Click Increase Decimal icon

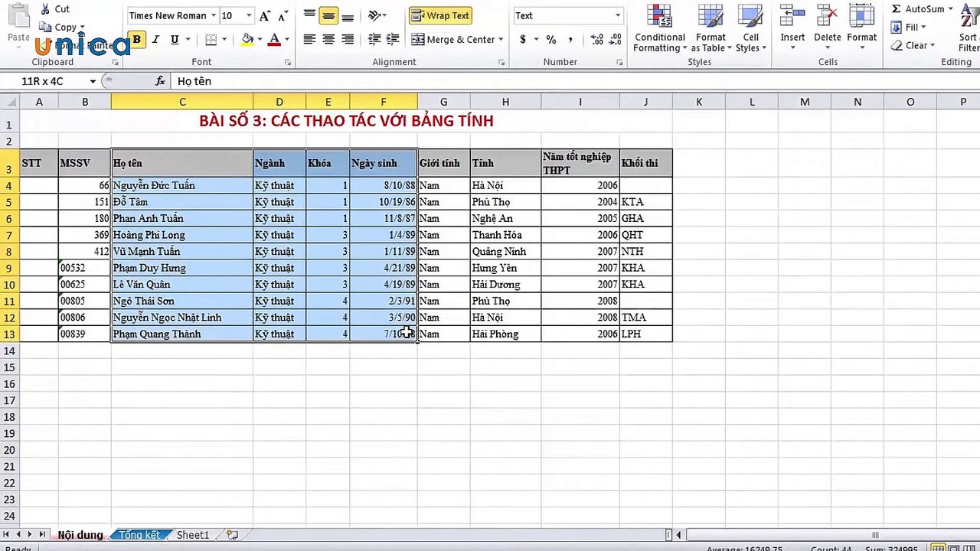(598, 39)
